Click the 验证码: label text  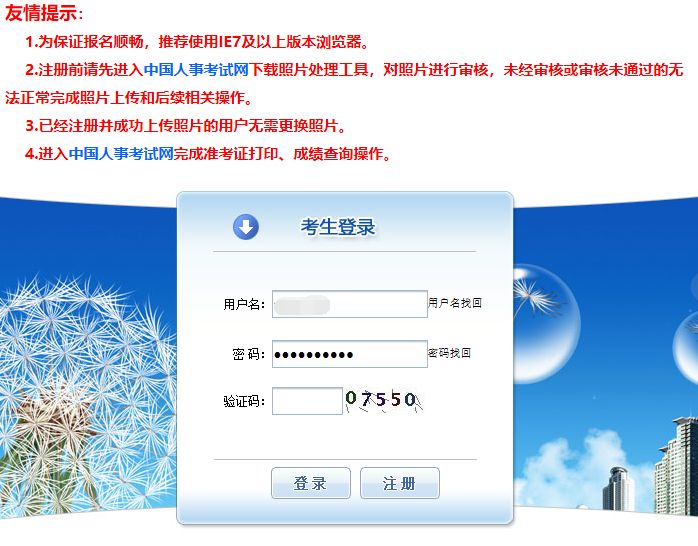pos(244,401)
